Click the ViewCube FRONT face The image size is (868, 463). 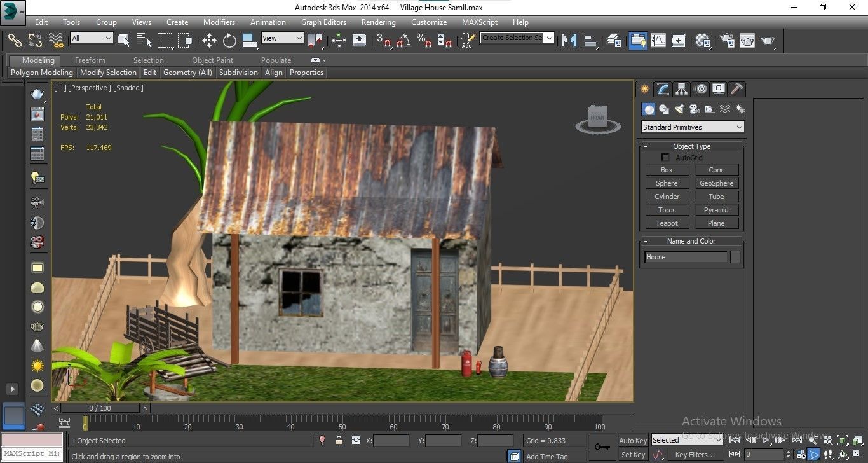click(x=597, y=116)
